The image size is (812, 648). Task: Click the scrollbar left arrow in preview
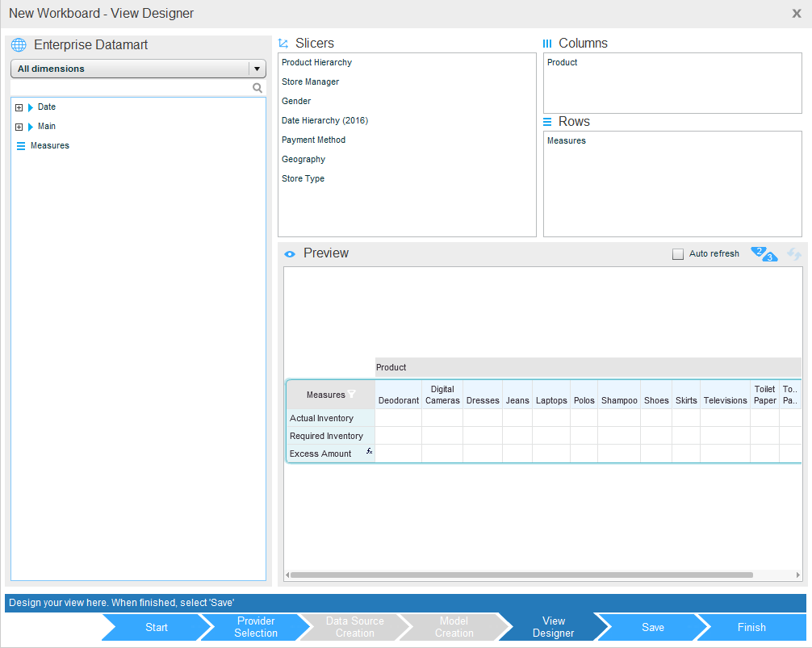coord(287,575)
